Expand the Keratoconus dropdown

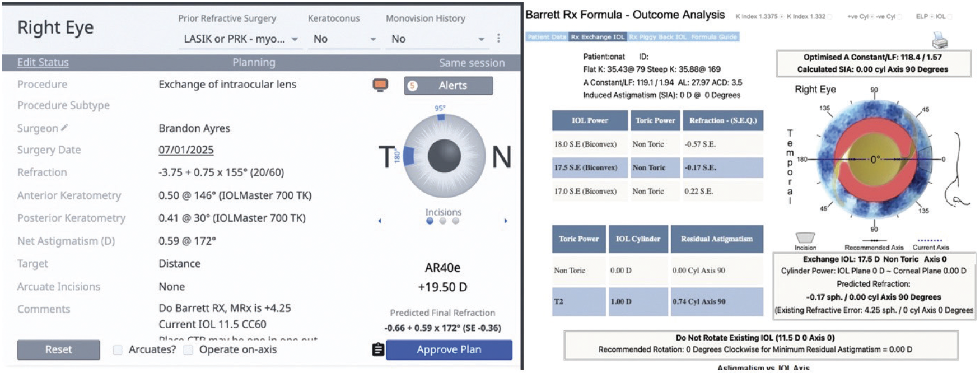tap(344, 39)
